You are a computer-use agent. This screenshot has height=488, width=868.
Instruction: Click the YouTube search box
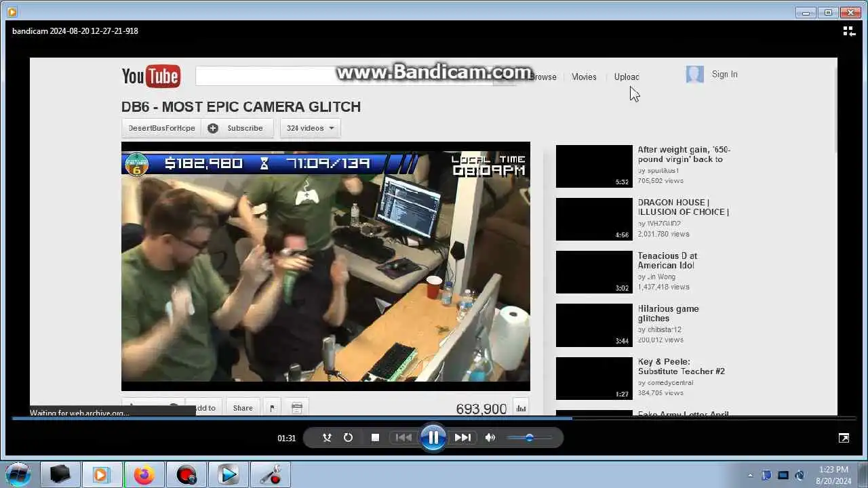pyautogui.click(x=344, y=76)
